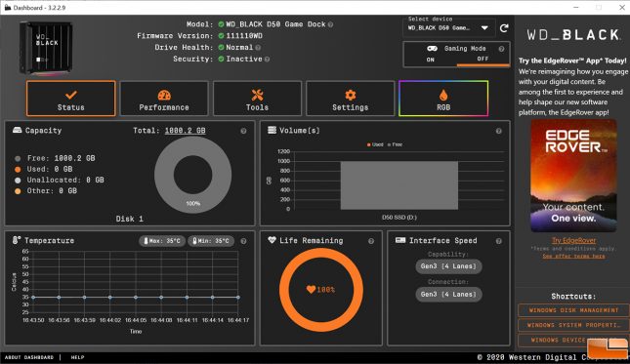Open the Settings tab

[x=351, y=99]
